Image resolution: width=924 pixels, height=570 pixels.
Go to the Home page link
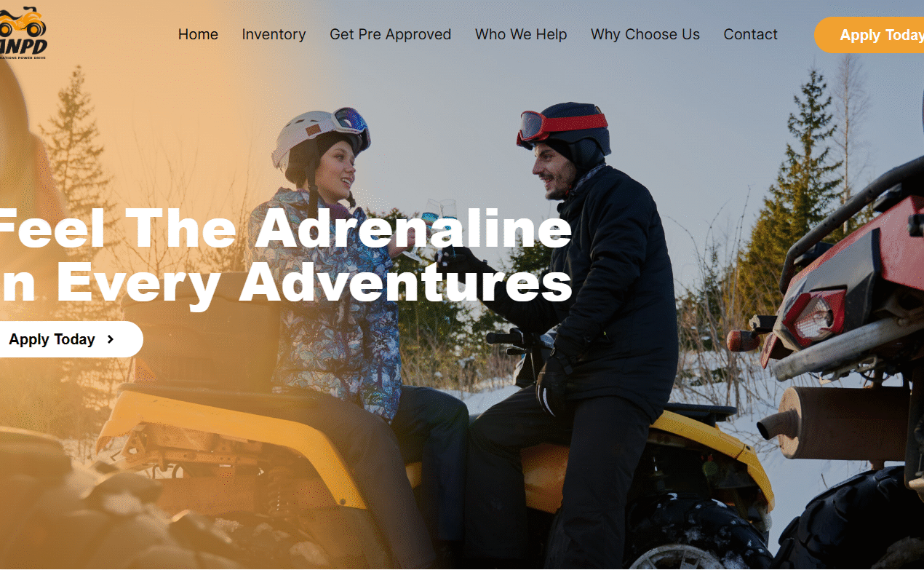pos(198,34)
